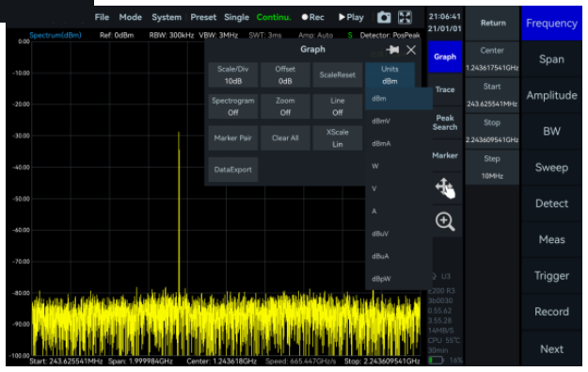Set the Scale/Div 10dB value
The image size is (588, 372).
point(233,75)
